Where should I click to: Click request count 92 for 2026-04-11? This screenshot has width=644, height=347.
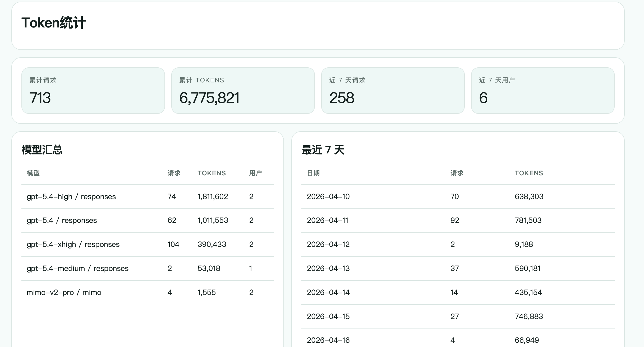pyautogui.click(x=455, y=221)
